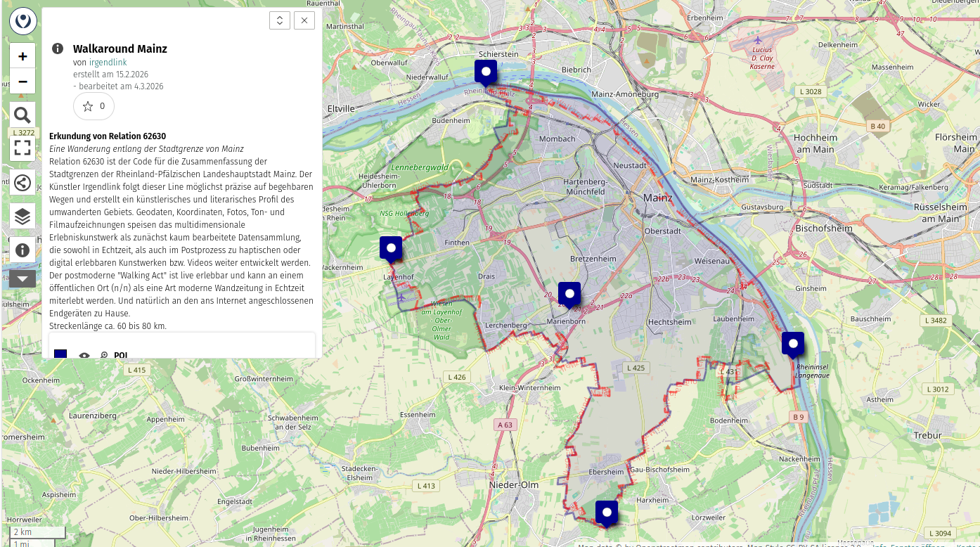The image size is (980, 547).
Task: Click the zoom-to-POI magnifier in the legend row
Action: coord(104,355)
